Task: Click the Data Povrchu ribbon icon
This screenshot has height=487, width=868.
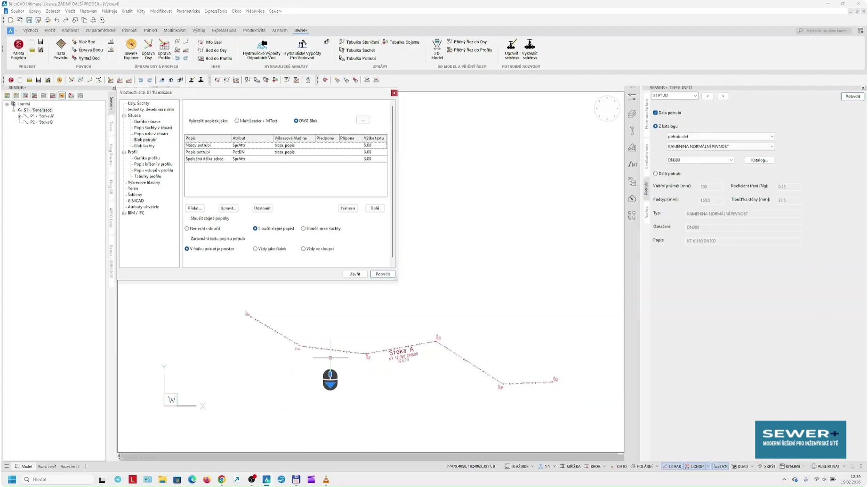Action: pyautogui.click(x=61, y=49)
